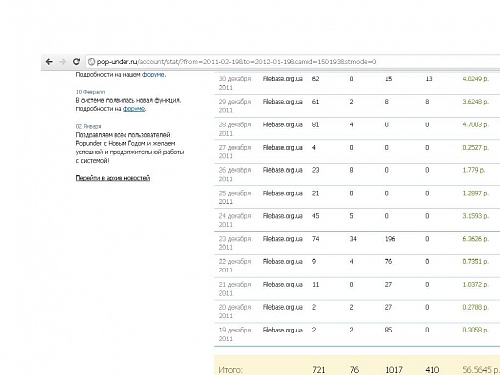Click Filebase.org.ua in the 30 декабря row
The width and height of the screenshot is (500, 375).
coord(283,79)
